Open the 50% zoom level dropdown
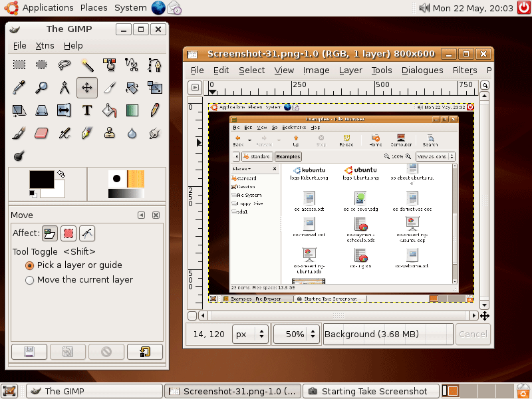 (297, 334)
